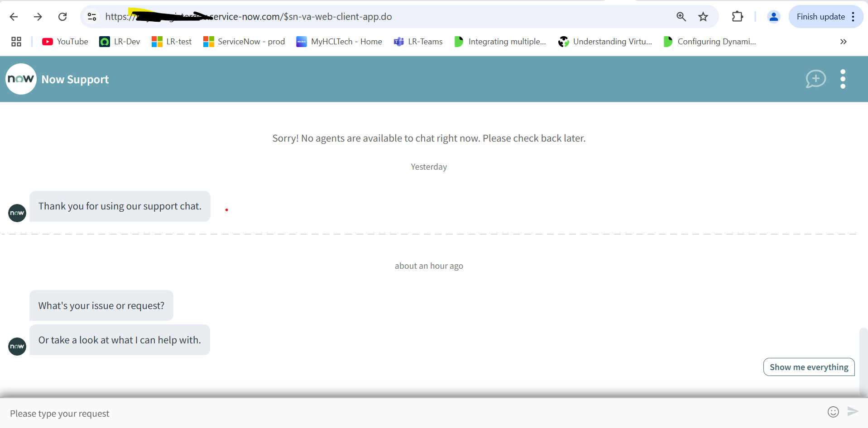The height and width of the screenshot is (428, 868).
Task: Click the Show me everything button
Action: 809,367
